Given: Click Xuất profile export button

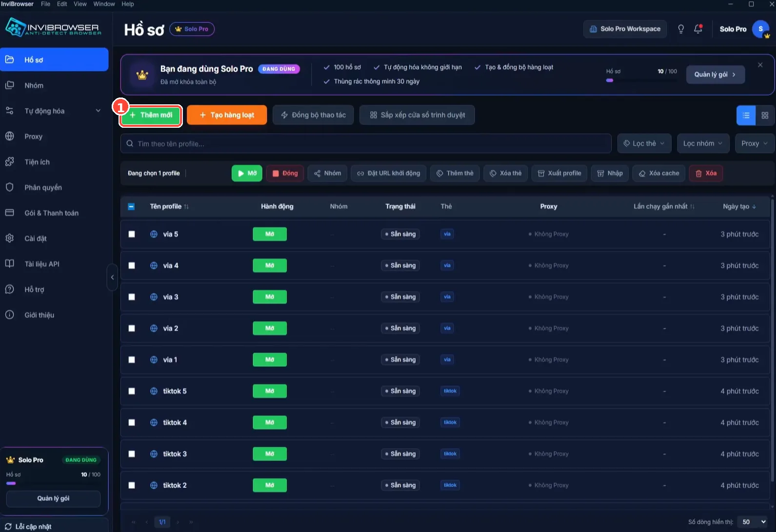Looking at the screenshot, I should (x=559, y=173).
